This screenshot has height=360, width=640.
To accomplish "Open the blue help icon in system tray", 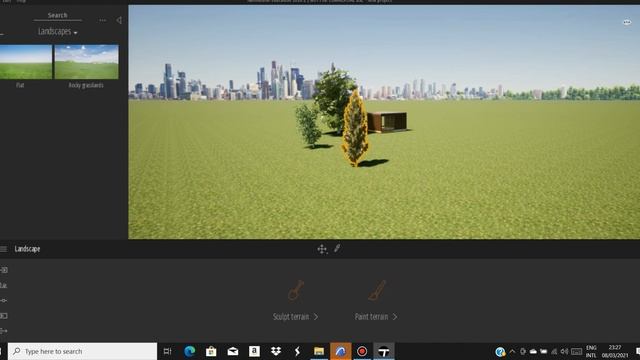I will [500, 352].
